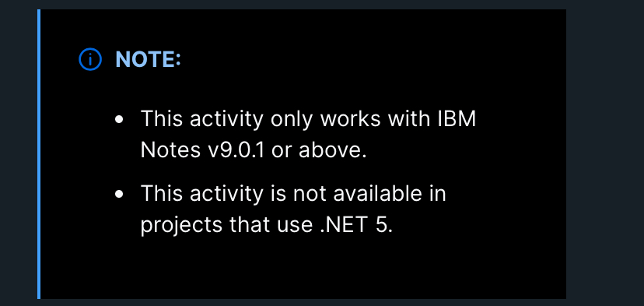Click the word 'above' in the note
Screen dimensions: 644x306
[330, 150]
